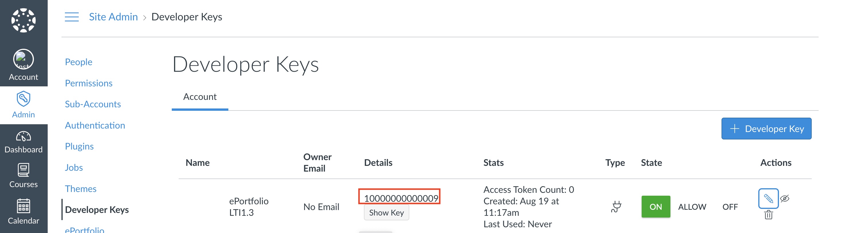Delete the ePortfolio key via trash icon
Image resolution: width=868 pixels, height=233 pixels.
[x=768, y=215]
